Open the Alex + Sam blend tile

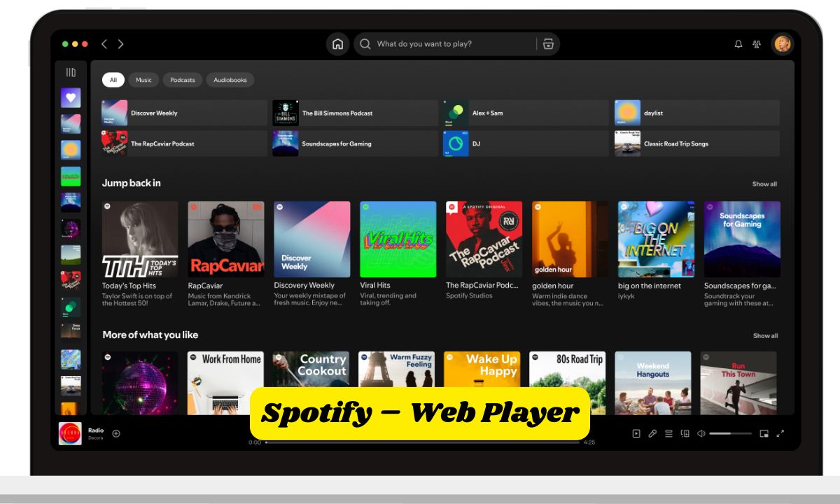tap(526, 113)
